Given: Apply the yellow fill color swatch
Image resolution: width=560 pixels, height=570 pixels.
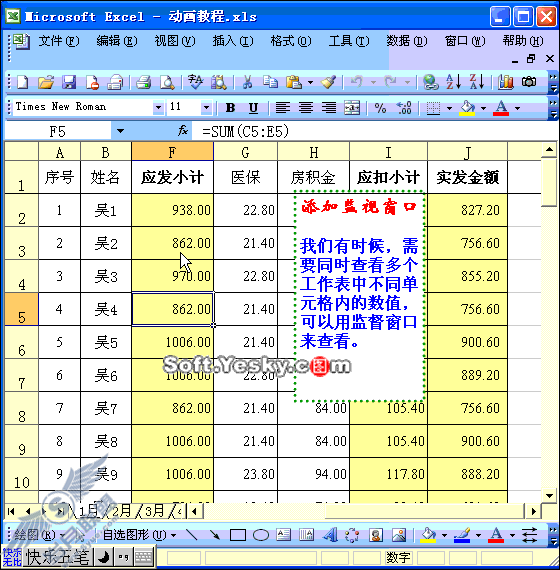Looking at the screenshot, I should (467, 108).
